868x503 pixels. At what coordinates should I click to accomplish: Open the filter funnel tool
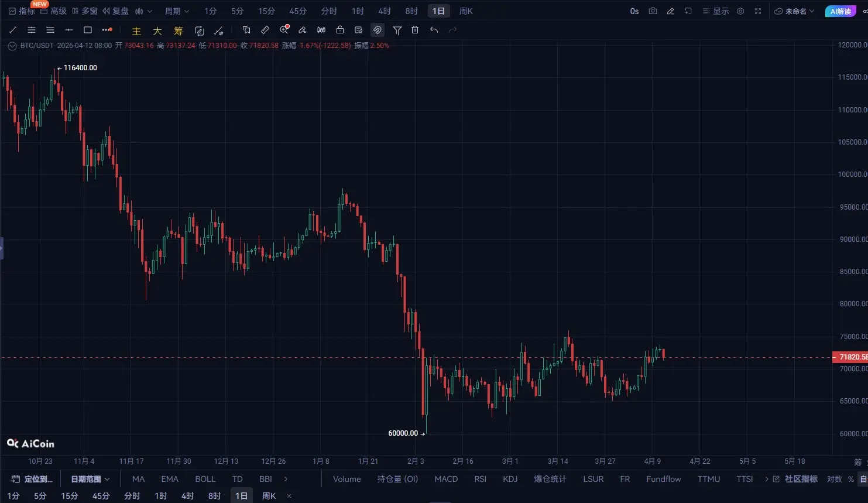click(x=397, y=30)
